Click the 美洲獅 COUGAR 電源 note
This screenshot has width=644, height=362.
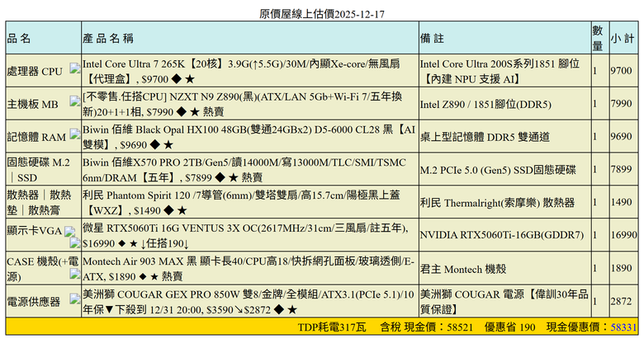click(504, 302)
